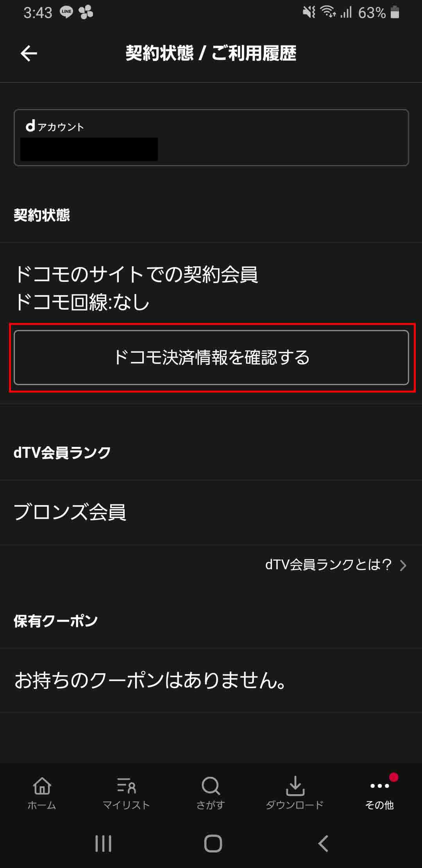This screenshot has height=868, width=422.
Task: Tap the Wi-Fi status icon
Action: (x=328, y=12)
